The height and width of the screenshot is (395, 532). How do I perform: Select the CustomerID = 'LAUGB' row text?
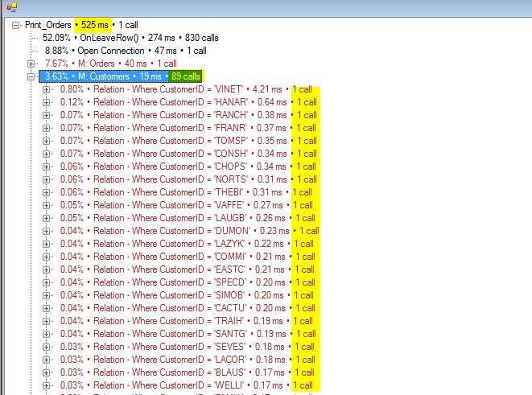pyautogui.click(x=188, y=218)
